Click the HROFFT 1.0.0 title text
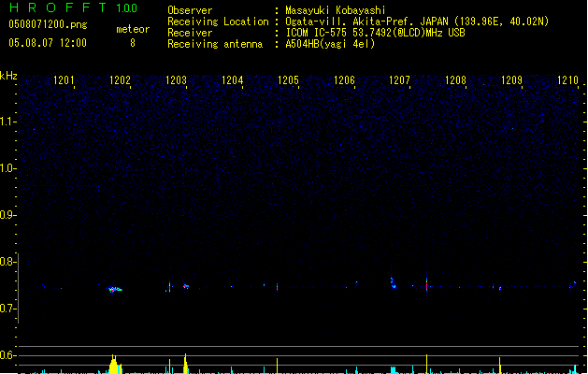 point(73,7)
